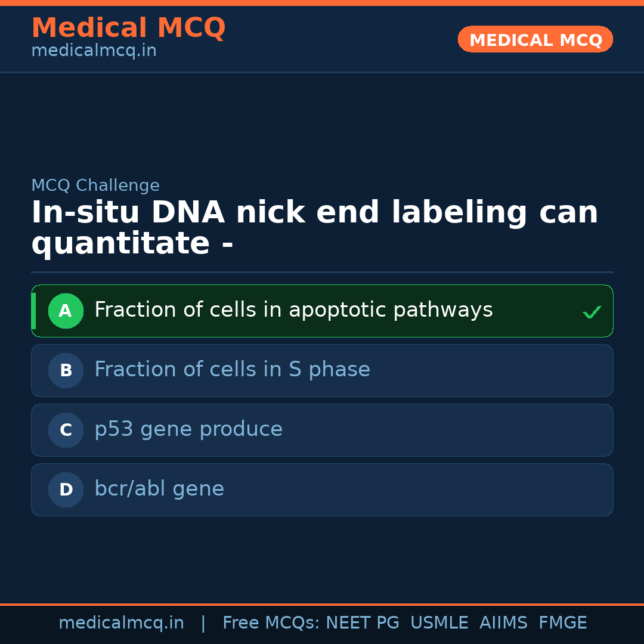Viewport: 644px width, 644px height.
Task: Open medicalmcq.in link in the header
Action: pyautogui.click(x=94, y=51)
